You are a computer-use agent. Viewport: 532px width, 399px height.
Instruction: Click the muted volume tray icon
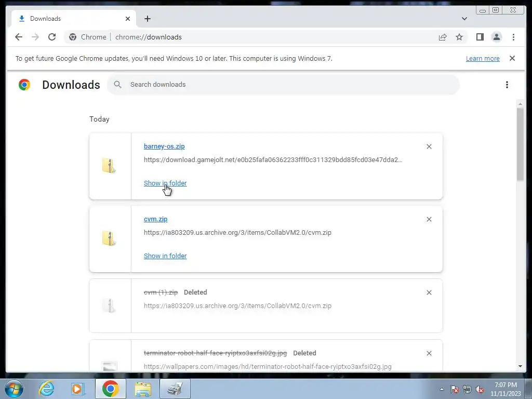pos(480,389)
